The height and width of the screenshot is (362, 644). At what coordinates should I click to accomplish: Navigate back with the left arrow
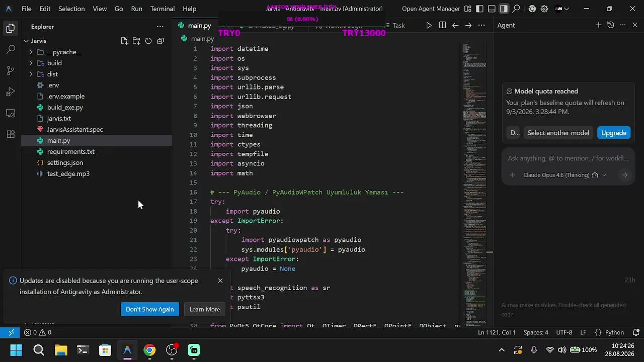coord(455,25)
